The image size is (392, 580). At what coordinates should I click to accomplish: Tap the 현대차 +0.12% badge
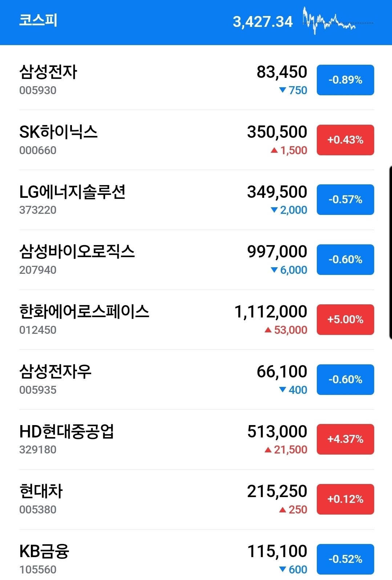(x=345, y=499)
